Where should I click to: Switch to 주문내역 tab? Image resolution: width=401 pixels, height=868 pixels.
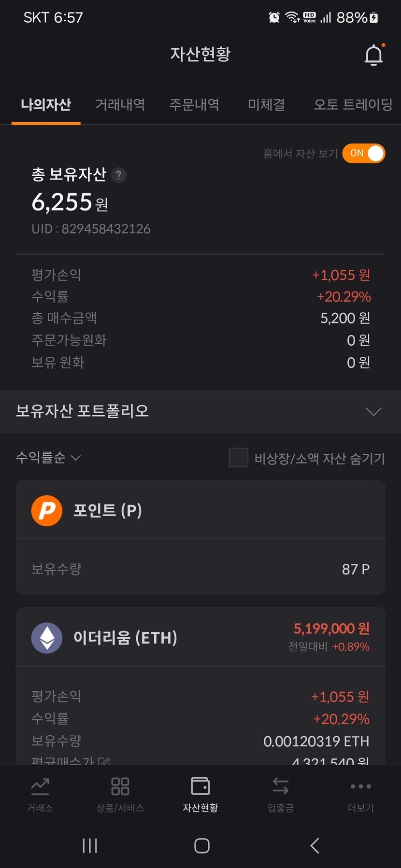click(194, 104)
